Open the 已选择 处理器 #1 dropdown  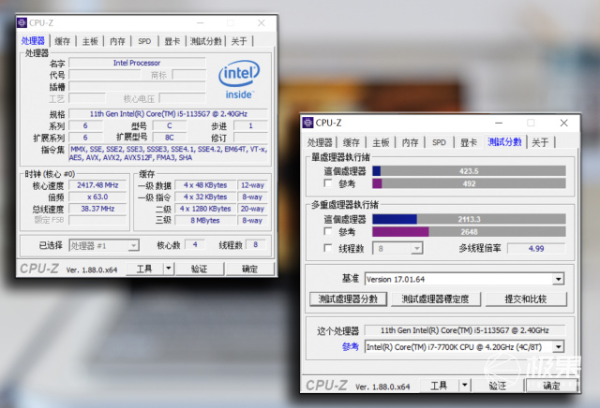pyautogui.click(x=104, y=245)
